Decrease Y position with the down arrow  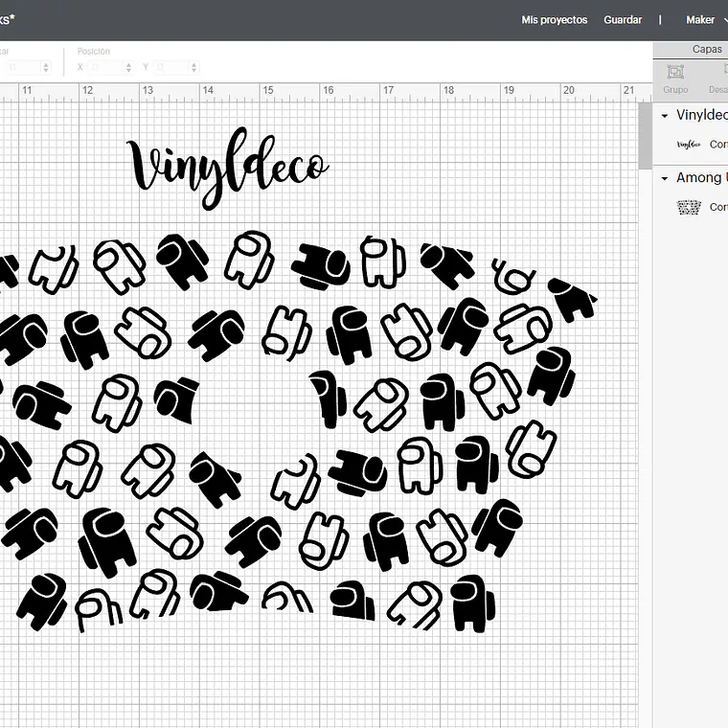click(194, 71)
